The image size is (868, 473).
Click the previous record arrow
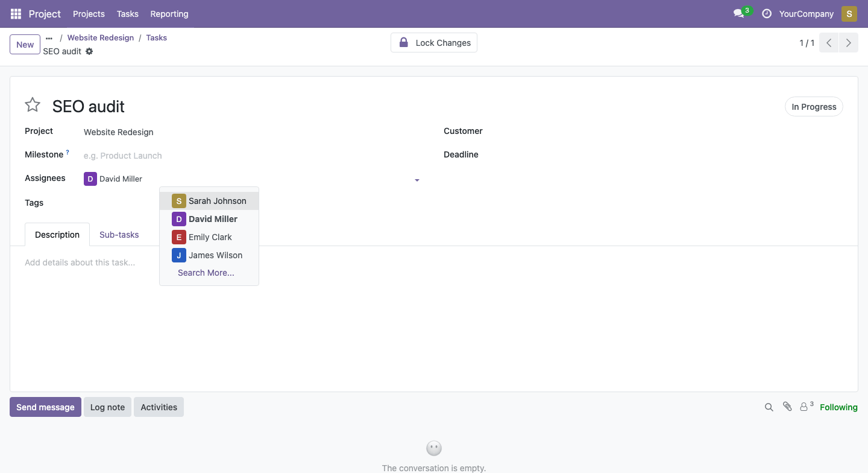[829, 43]
